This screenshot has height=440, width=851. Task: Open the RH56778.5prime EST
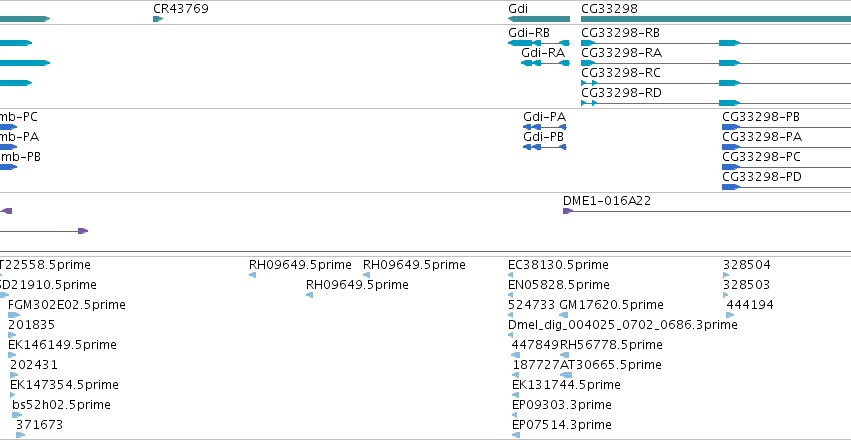click(611, 345)
